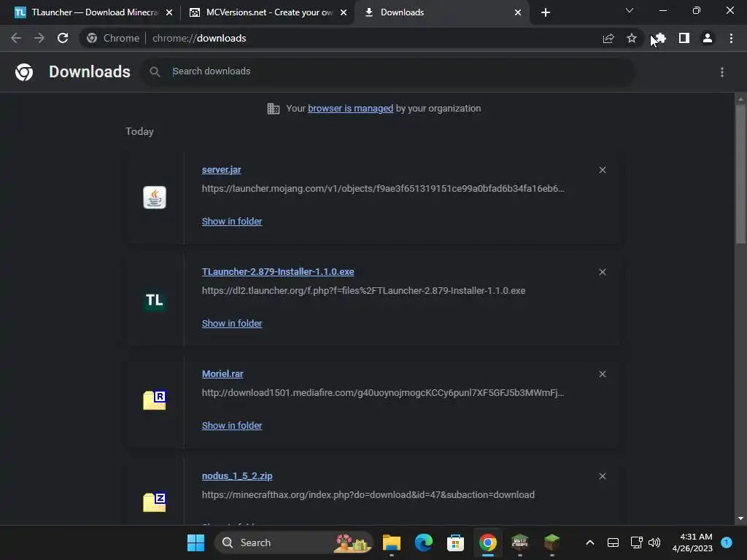
Task: Open the Extensions puzzle icon
Action: pos(659,38)
